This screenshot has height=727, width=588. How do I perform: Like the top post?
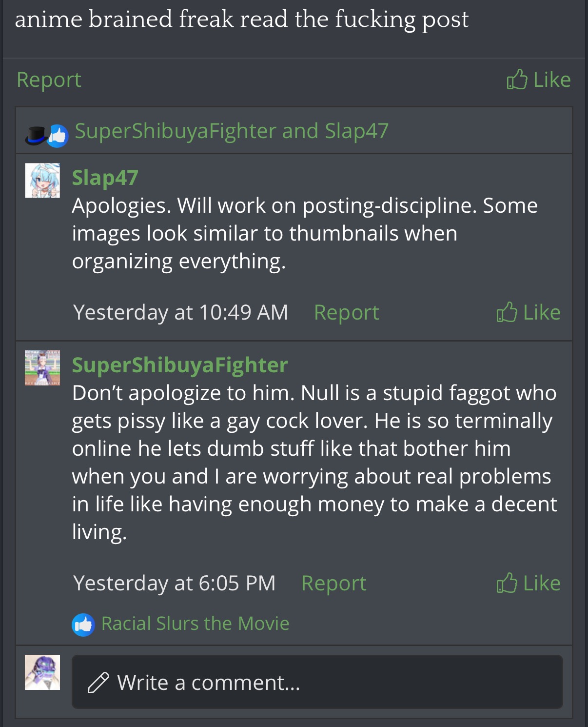(x=538, y=79)
